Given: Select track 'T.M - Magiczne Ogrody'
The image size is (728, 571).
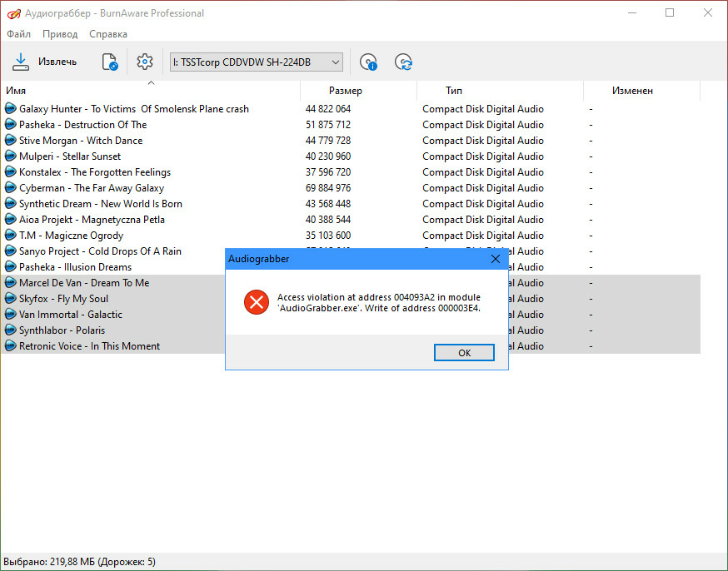Looking at the screenshot, I should pos(71,236).
